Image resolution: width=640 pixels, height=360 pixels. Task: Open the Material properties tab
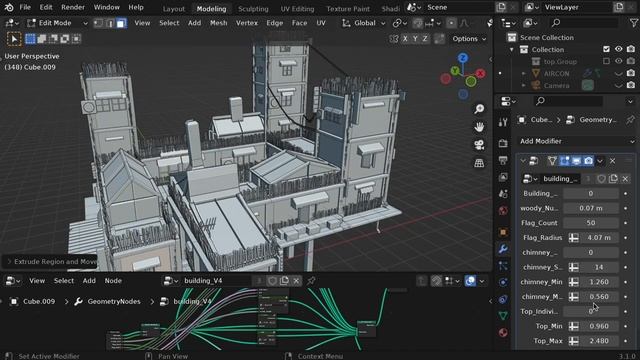[503, 332]
